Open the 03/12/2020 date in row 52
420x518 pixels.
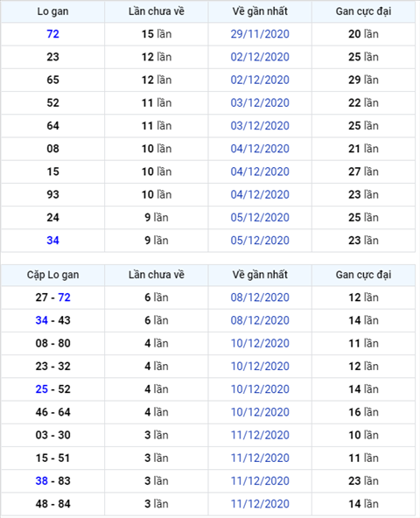click(260, 102)
